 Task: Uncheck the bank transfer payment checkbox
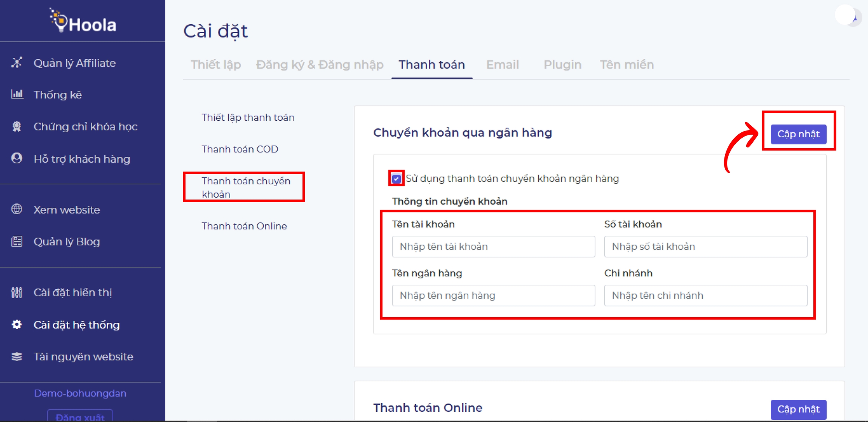tap(396, 178)
